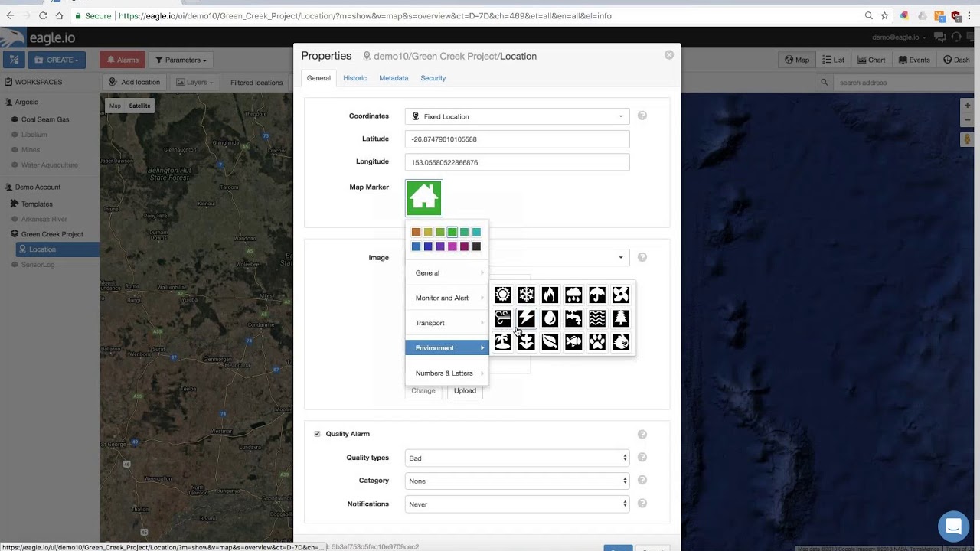This screenshot has height=551, width=980.
Task: Open the Parameters filter dropdown
Action: coord(181,60)
